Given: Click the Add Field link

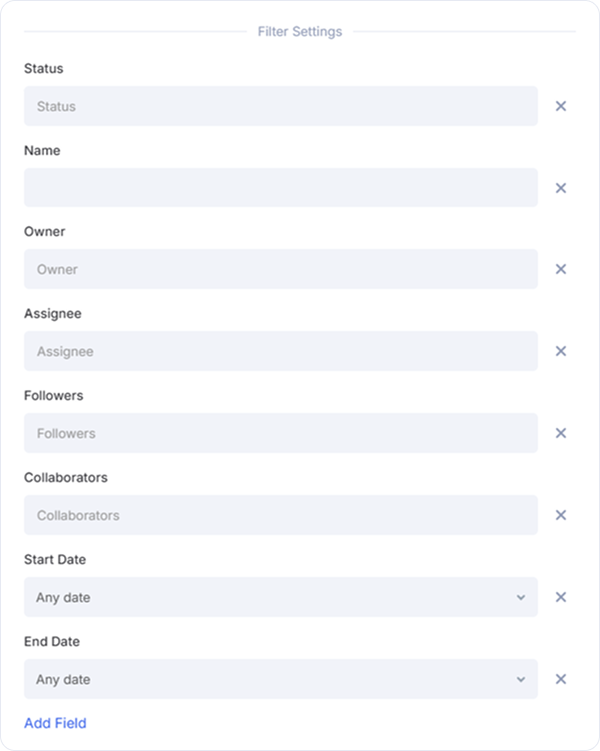Looking at the screenshot, I should [55, 723].
